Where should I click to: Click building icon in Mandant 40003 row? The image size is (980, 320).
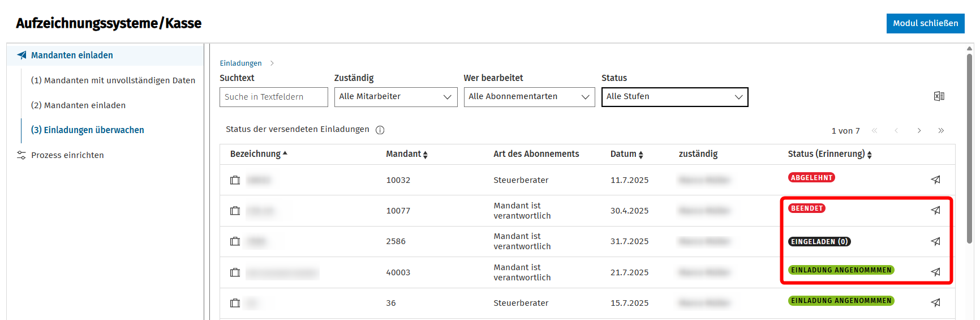(235, 272)
